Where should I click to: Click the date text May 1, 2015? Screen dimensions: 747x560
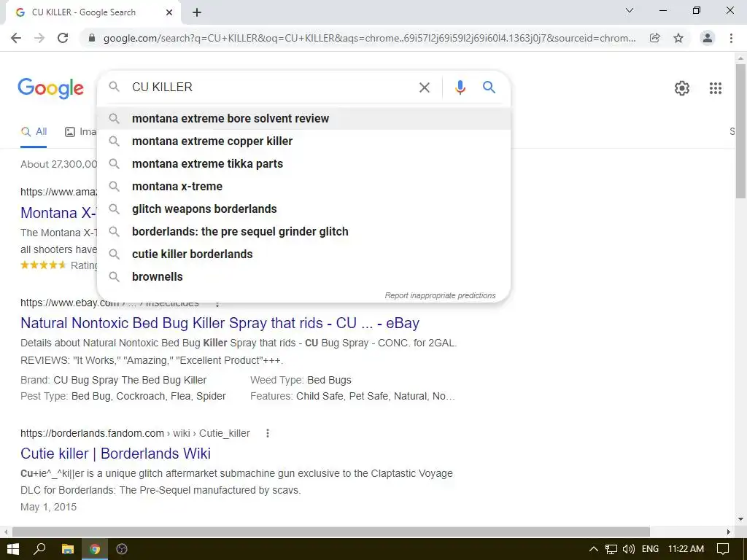[x=49, y=507]
